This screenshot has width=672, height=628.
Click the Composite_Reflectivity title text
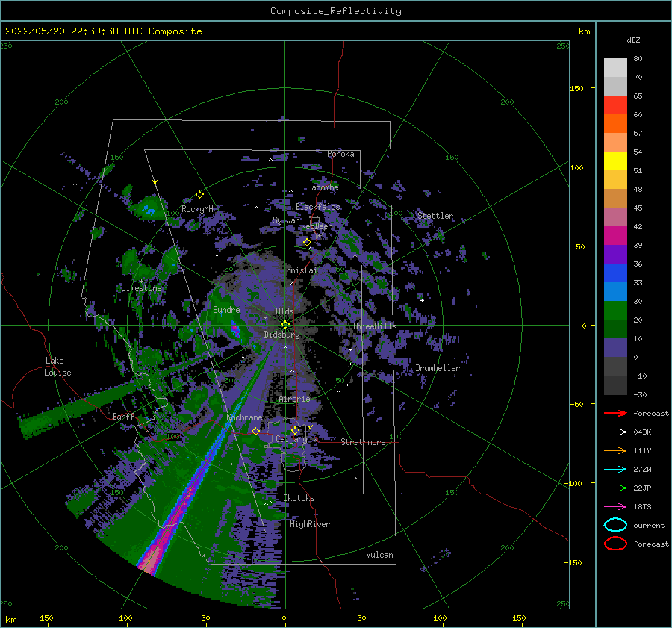pyautogui.click(x=336, y=11)
